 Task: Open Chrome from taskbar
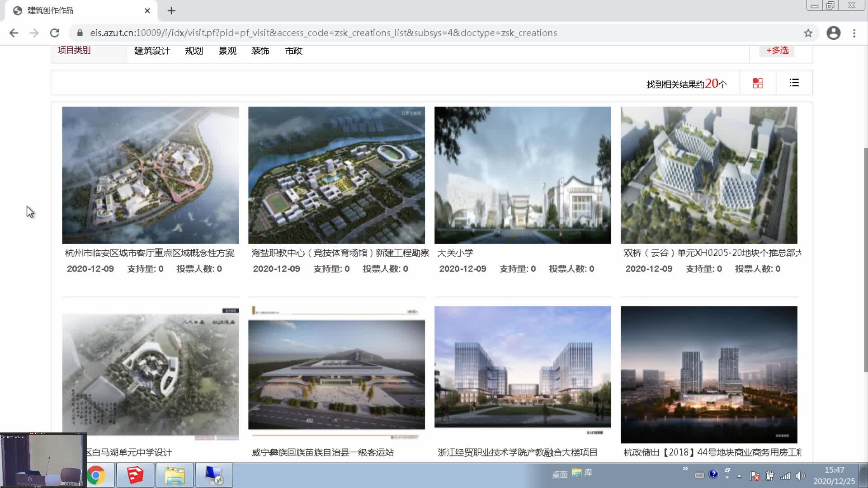pos(96,475)
